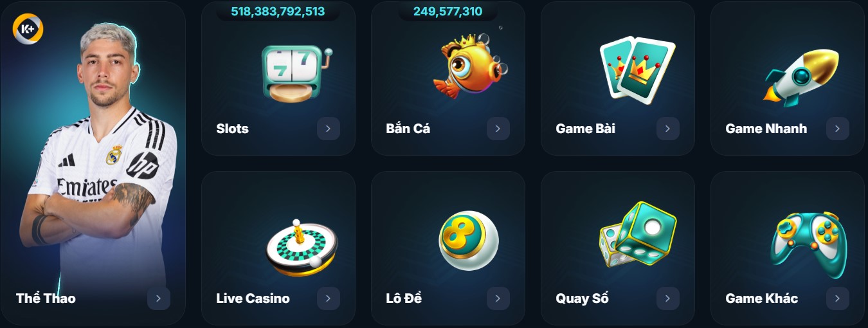Select the rocket icon
Viewport: 868px width, 328px height.
tap(802, 76)
